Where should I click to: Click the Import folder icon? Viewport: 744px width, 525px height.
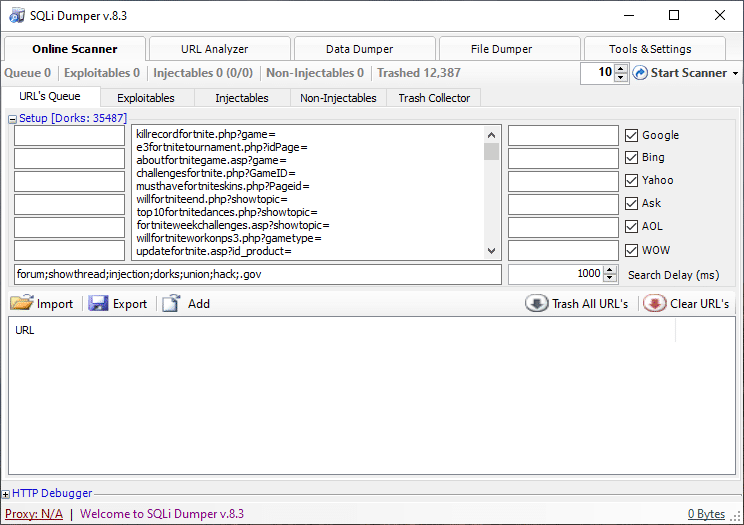22,303
